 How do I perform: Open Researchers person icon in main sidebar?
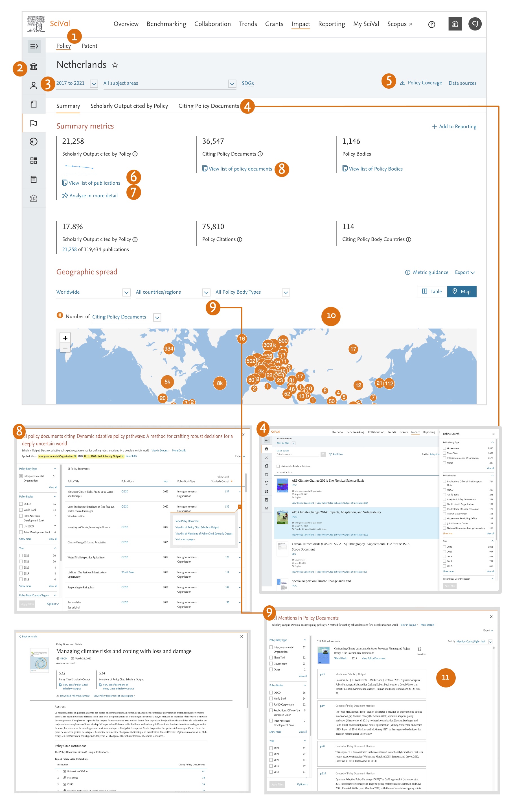(x=34, y=86)
